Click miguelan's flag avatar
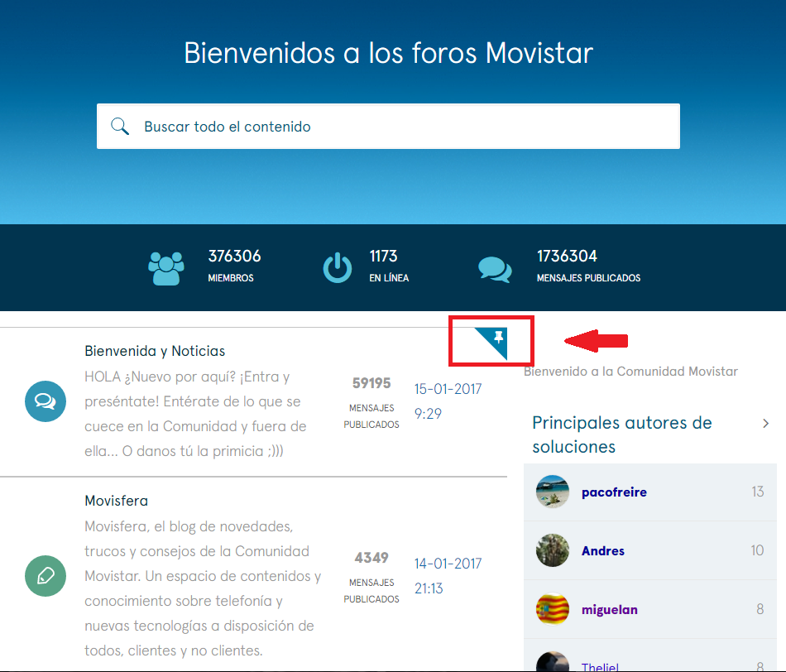 coord(552,609)
